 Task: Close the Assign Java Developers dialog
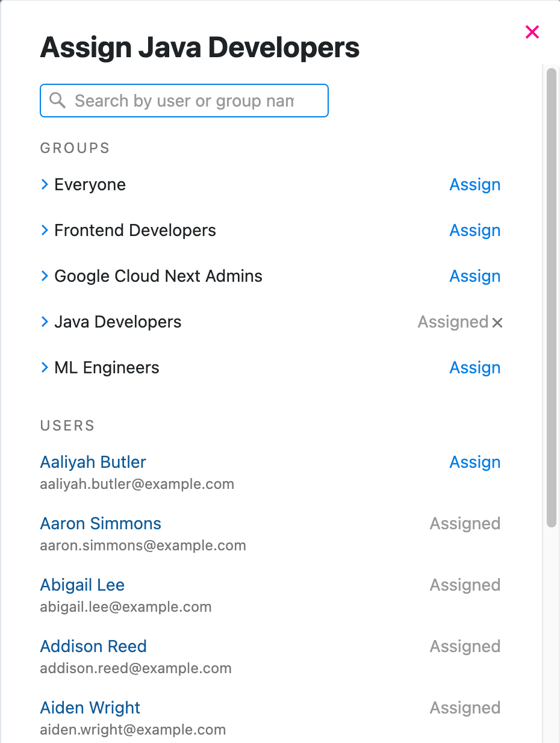[x=532, y=32]
